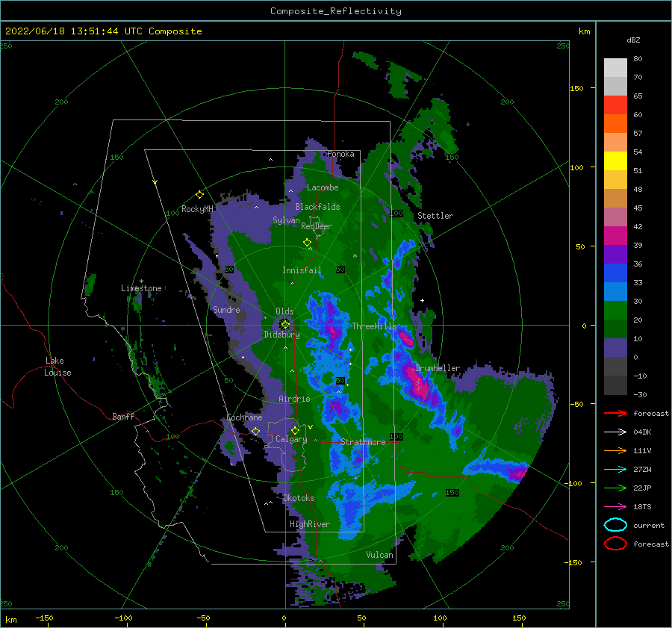Screen dimensions: 672x628
Task: Click the RedDeer city label
Action: [317, 226]
